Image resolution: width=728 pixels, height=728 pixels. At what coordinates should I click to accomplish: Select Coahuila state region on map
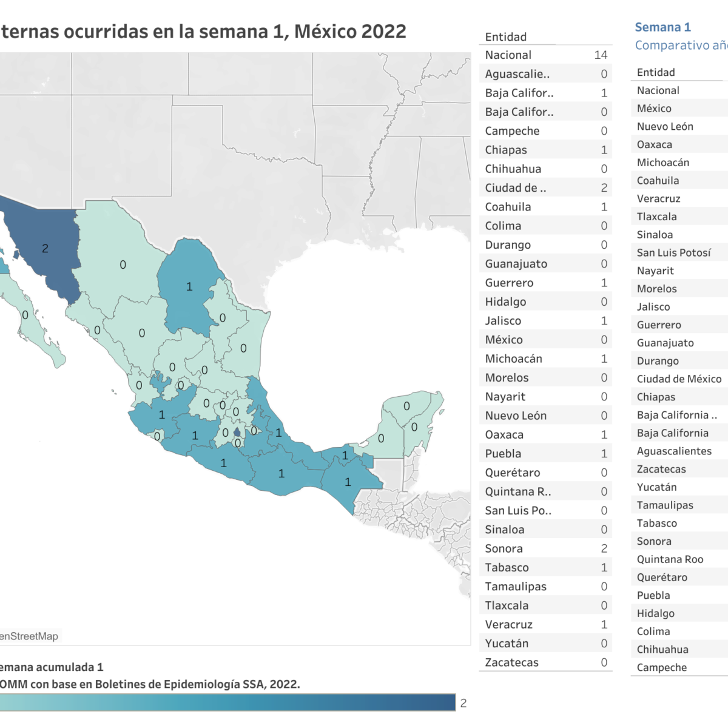[x=188, y=285]
